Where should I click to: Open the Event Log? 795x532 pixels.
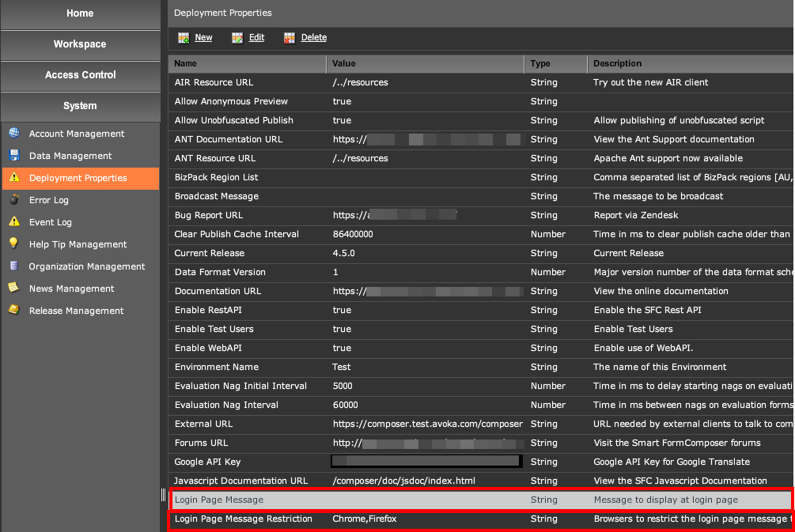tap(81, 222)
